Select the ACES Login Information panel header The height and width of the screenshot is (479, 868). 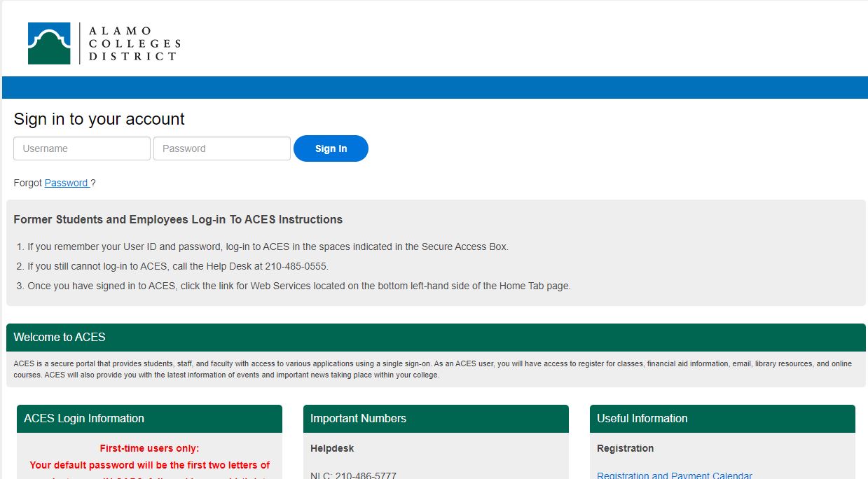149,419
